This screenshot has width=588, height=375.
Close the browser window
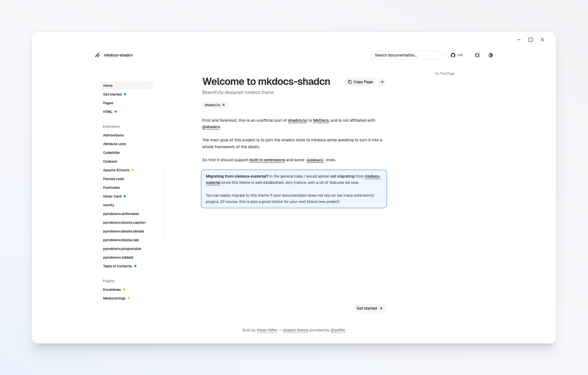[542, 40]
